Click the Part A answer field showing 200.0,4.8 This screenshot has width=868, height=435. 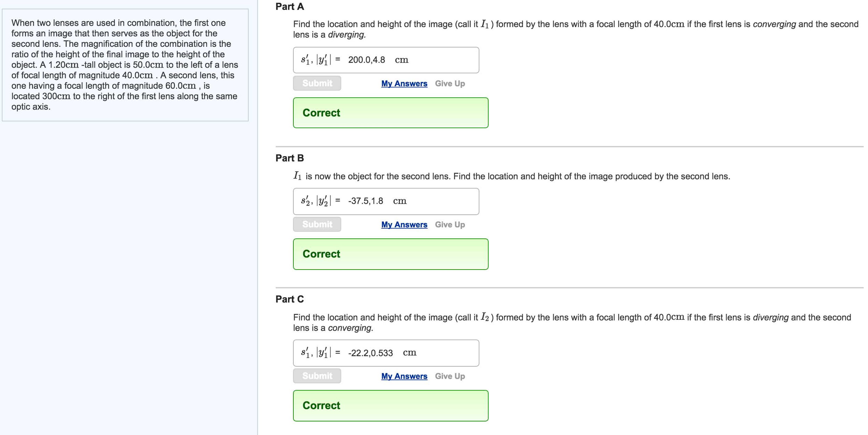coord(385,60)
